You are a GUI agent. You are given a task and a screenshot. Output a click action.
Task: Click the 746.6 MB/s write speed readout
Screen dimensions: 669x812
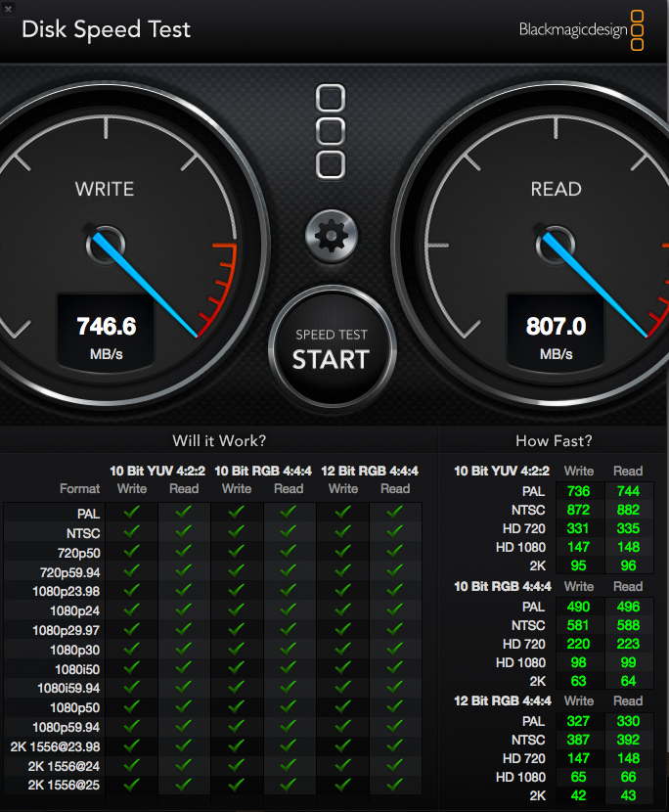tap(107, 331)
